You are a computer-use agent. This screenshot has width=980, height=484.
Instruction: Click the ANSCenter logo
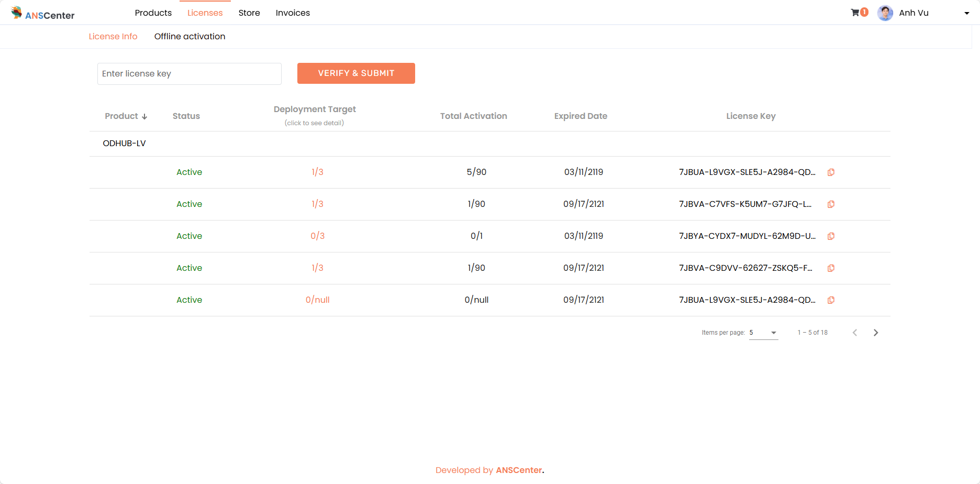point(43,13)
